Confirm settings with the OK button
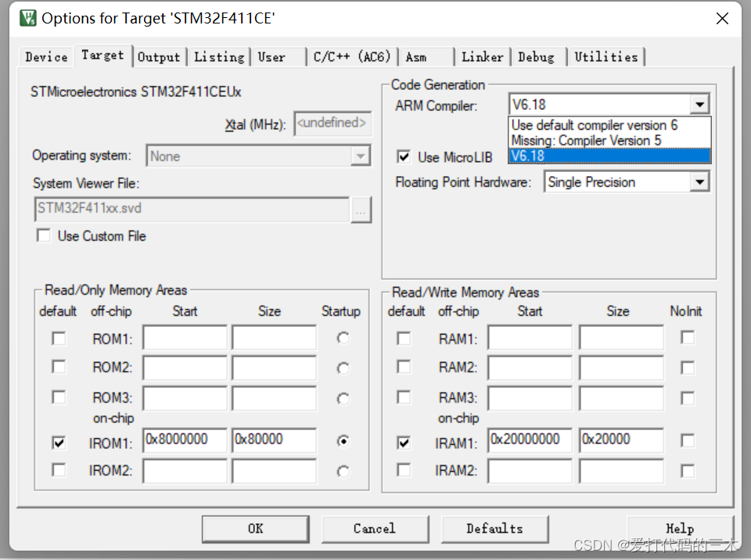This screenshot has width=751, height=560. click(255, 529)
